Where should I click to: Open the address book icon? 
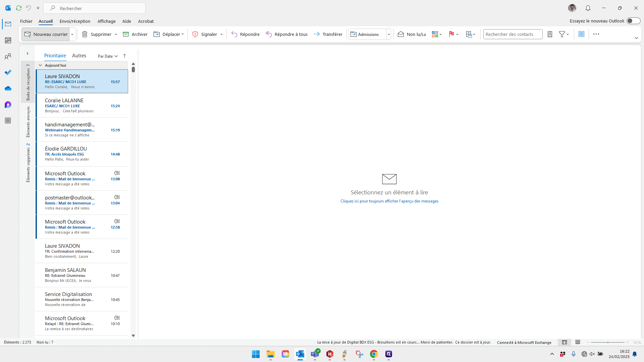point(550,34)
